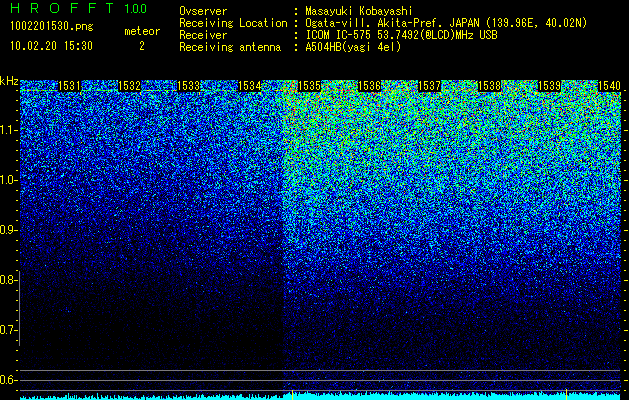Click the 0.8 kHz axis label

(x=7, y=280)
